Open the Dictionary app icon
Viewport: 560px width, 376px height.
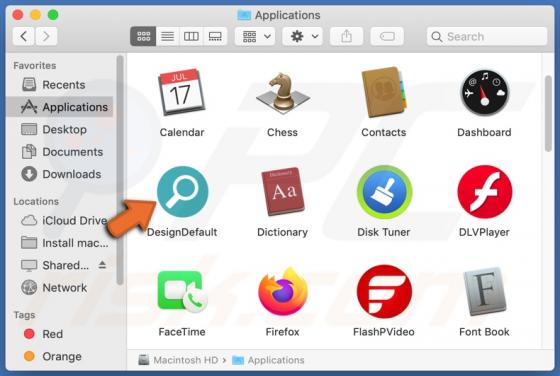click(x=282, y=192)
